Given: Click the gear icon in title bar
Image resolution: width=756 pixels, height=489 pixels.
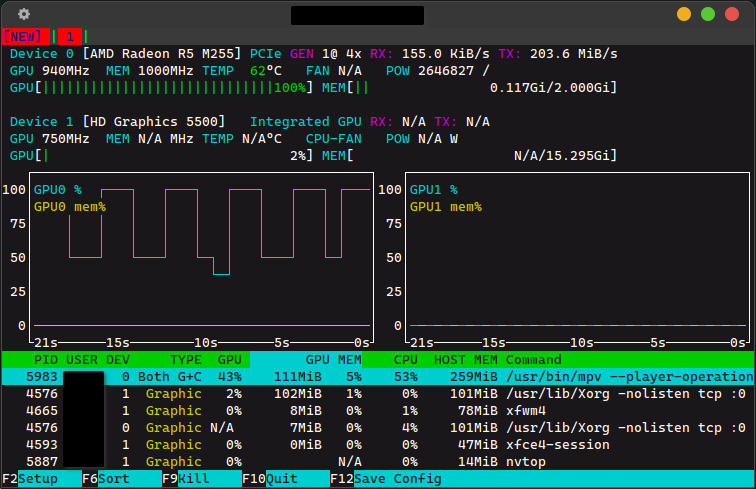Looking at the screenshot, I should pos(24,14).
